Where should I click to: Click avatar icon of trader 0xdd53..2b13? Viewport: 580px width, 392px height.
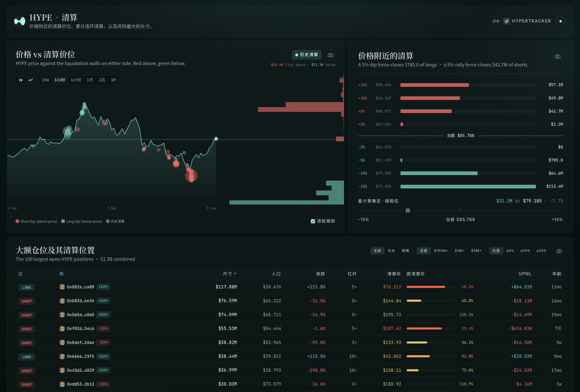coord(62,384)
